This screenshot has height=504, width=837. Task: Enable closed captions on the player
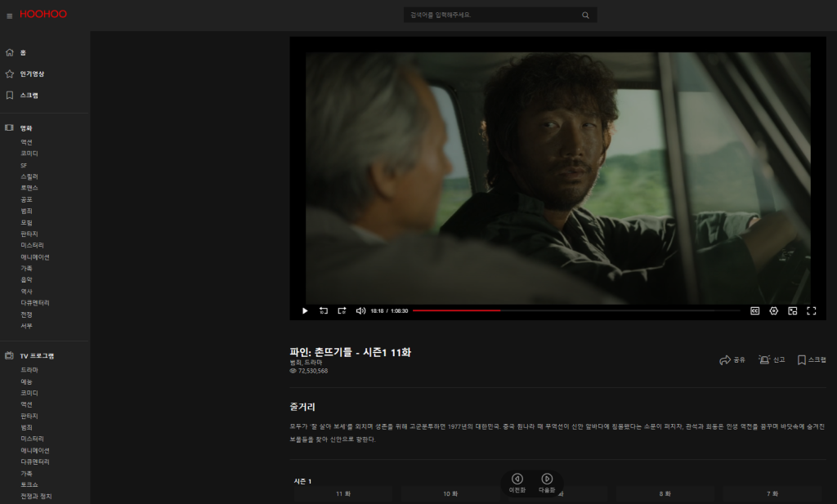click(755, 310)
